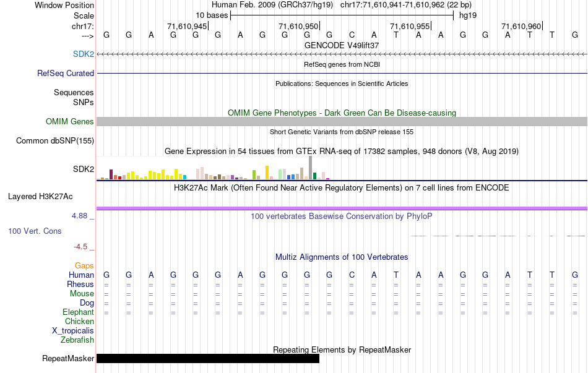Click Short Genetic Variants from dbSNP title
This screenshot has width=588, height=373.
pos(342,132)
